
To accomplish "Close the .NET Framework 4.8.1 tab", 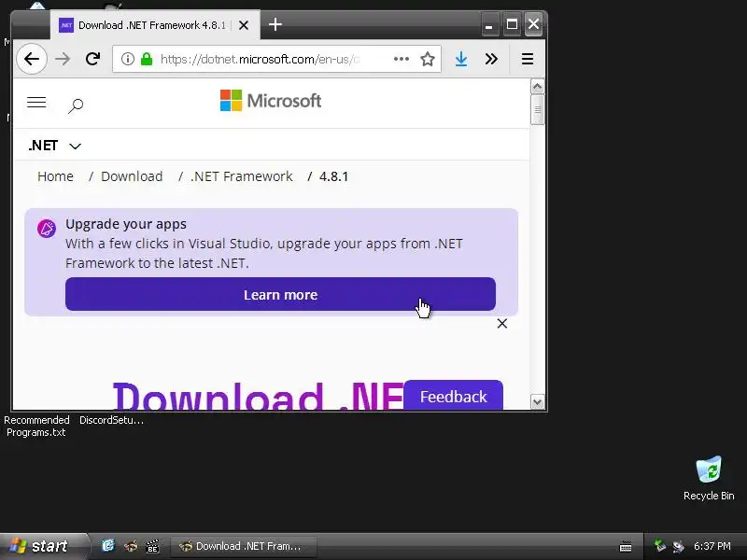I will point(244,25).
